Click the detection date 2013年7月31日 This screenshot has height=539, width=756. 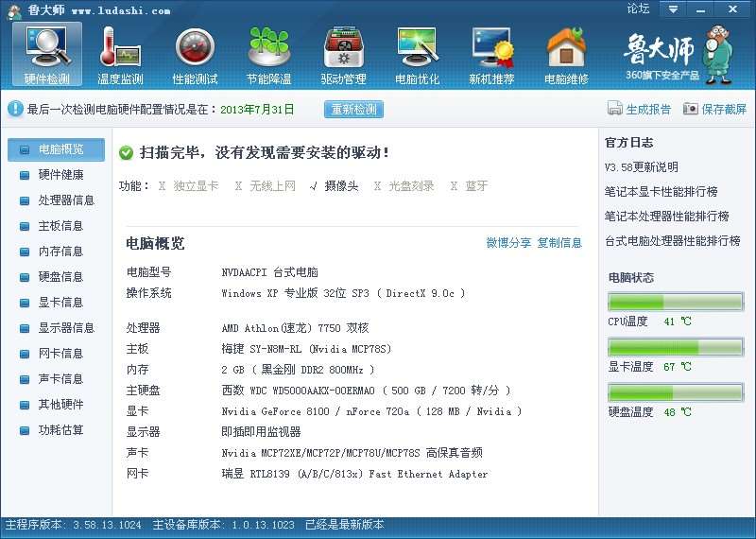point(257,110)
